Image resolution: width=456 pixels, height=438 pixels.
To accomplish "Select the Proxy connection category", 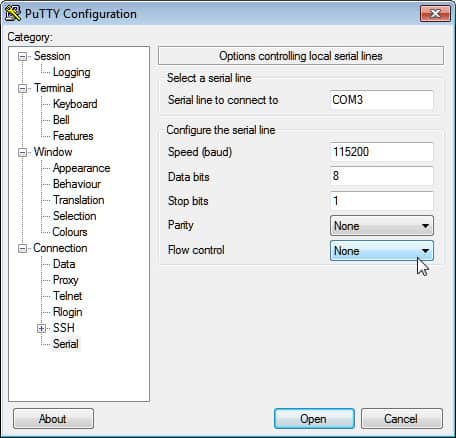I will pyautogui.click(x=65, y=280).
